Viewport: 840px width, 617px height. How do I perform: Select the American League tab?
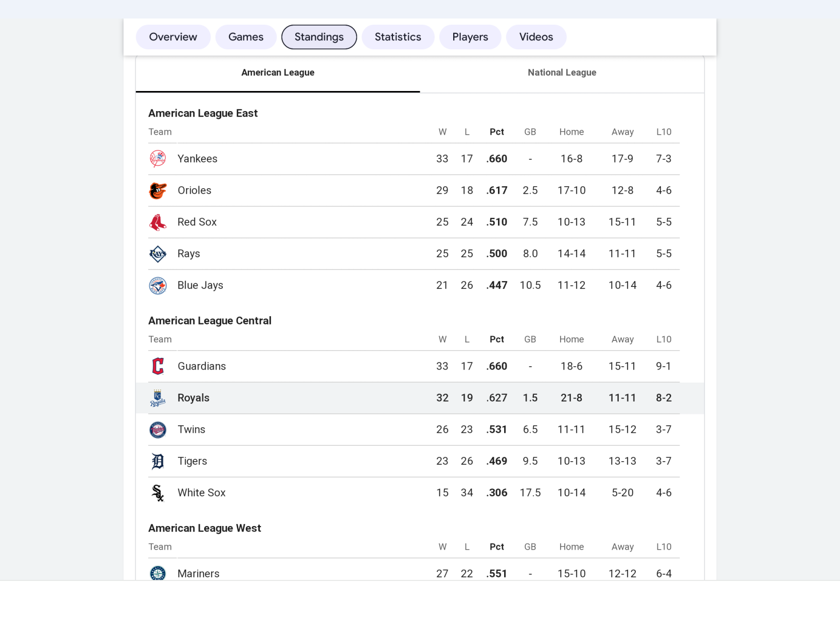(278, 73)
